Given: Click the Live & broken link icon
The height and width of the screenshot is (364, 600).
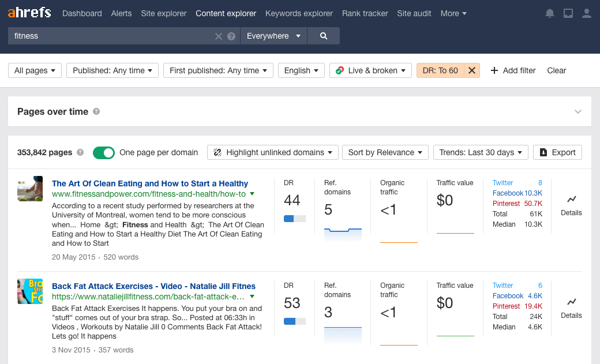Looking at the screenshot, I should [x=339, y=70].
